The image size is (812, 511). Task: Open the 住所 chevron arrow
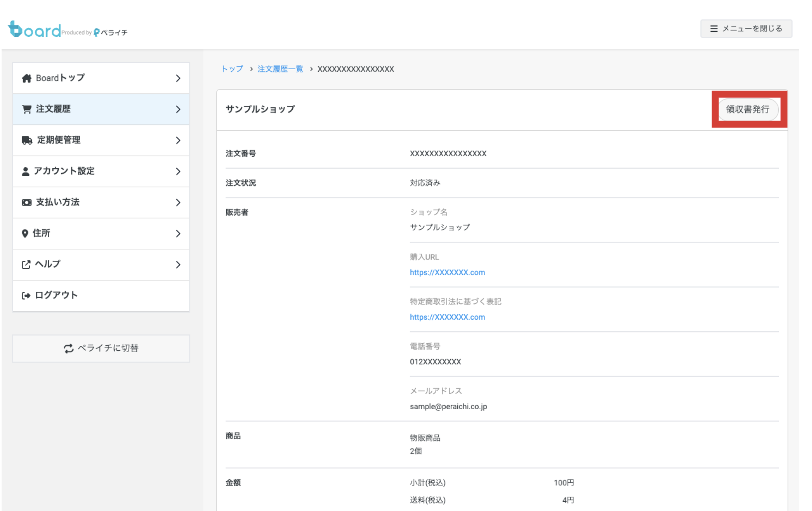pyautogui.click(x=178, y=233)
